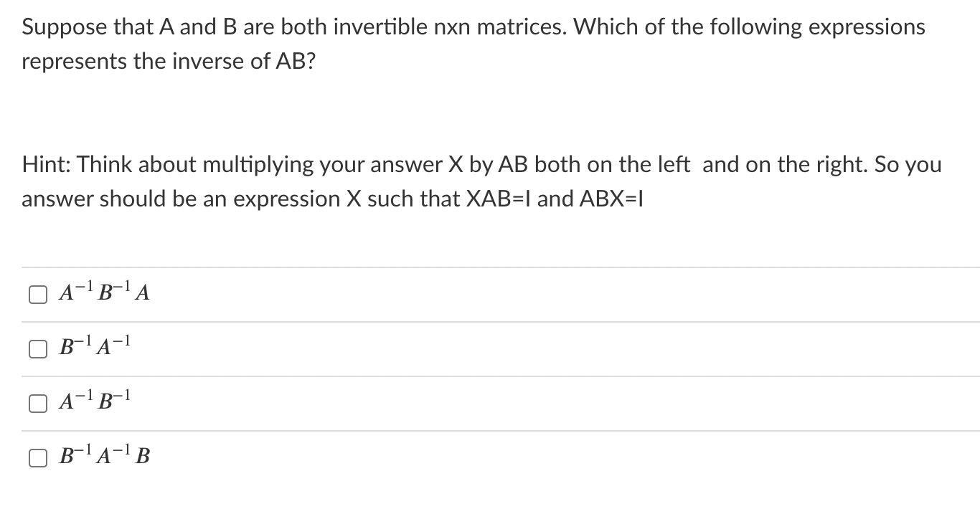
Task: Click the first answer row
Action: [x=287, y=293]
